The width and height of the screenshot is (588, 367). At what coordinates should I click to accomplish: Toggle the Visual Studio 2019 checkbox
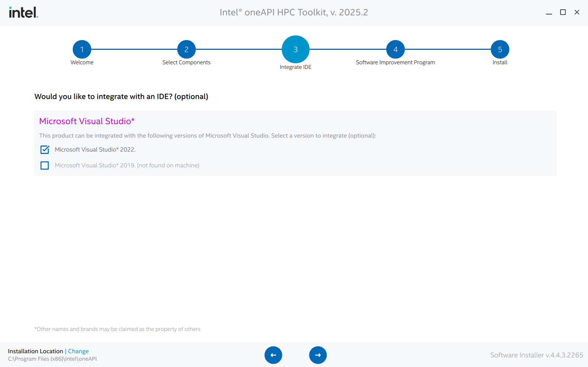(45, 165)
